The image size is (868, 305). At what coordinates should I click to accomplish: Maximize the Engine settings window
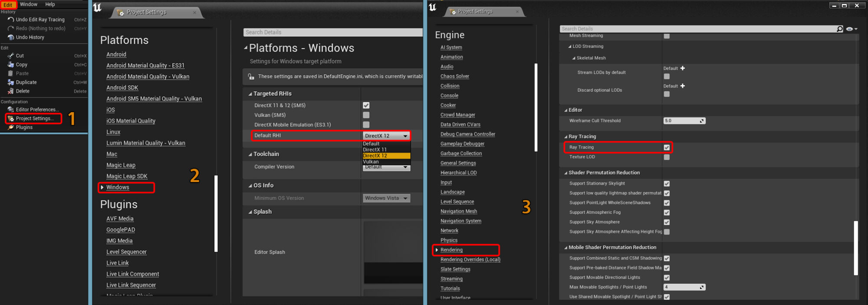[x=844, y=5]
